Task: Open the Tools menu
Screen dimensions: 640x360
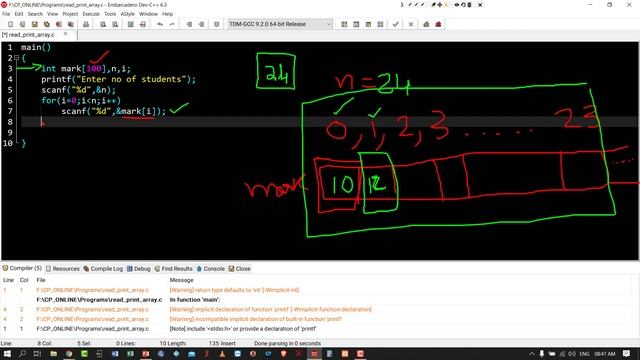Action: coord(110,14)
